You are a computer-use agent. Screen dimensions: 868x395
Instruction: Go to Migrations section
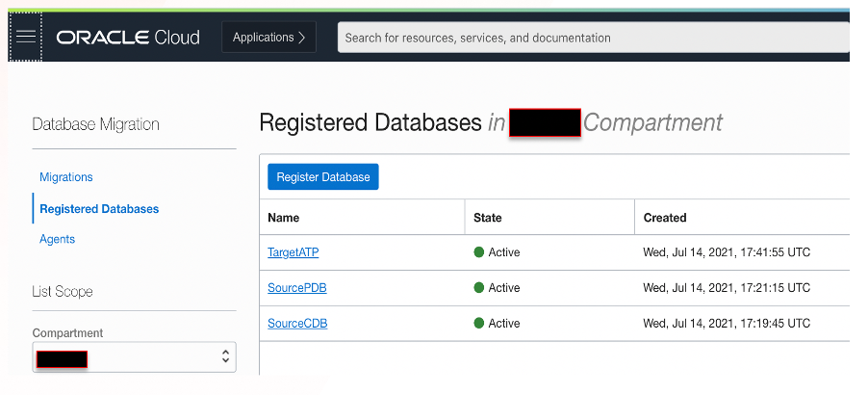click(65, 177)
